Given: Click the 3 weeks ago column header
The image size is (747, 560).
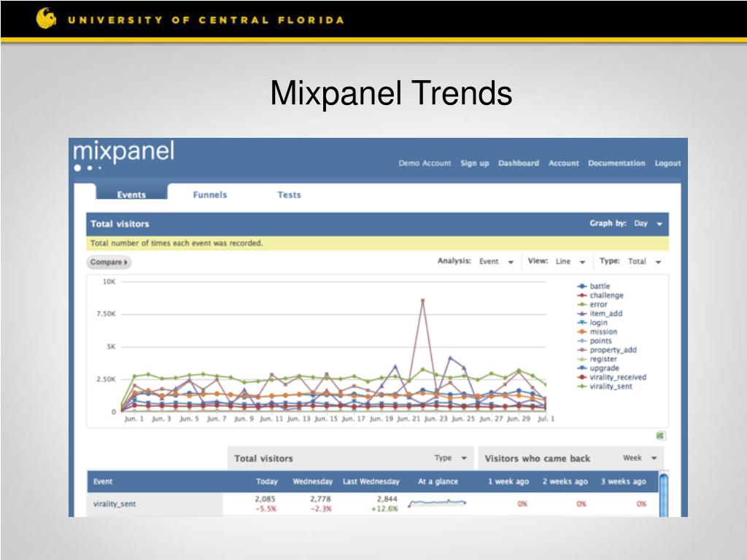Looking at the screenshot, I should pos(623,481).
